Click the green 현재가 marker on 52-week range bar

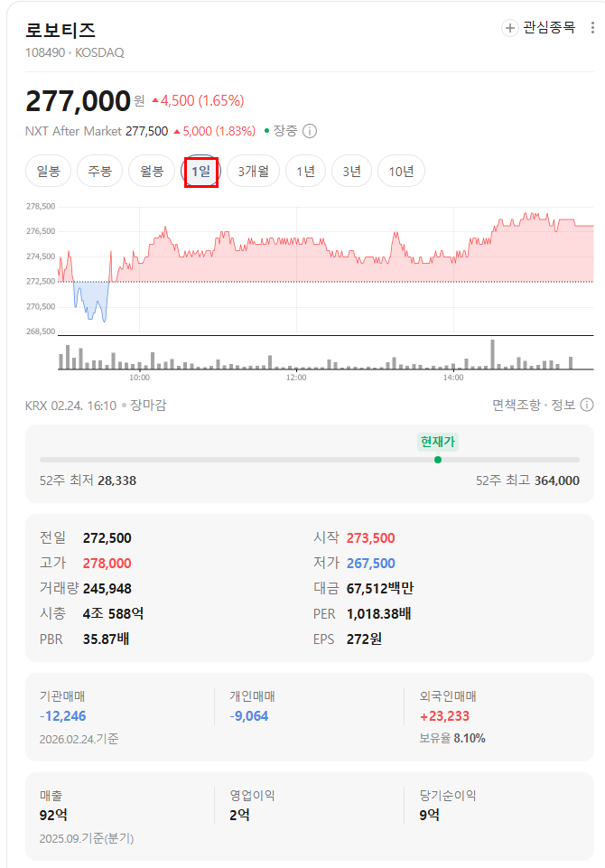438,460
